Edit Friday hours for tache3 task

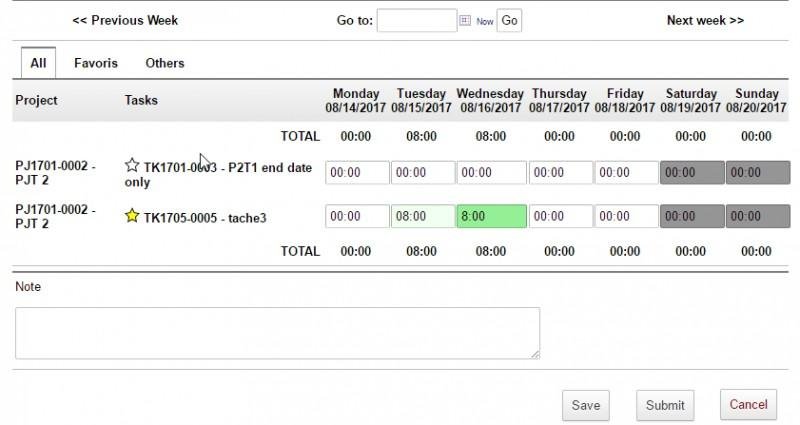coord(627,216)
